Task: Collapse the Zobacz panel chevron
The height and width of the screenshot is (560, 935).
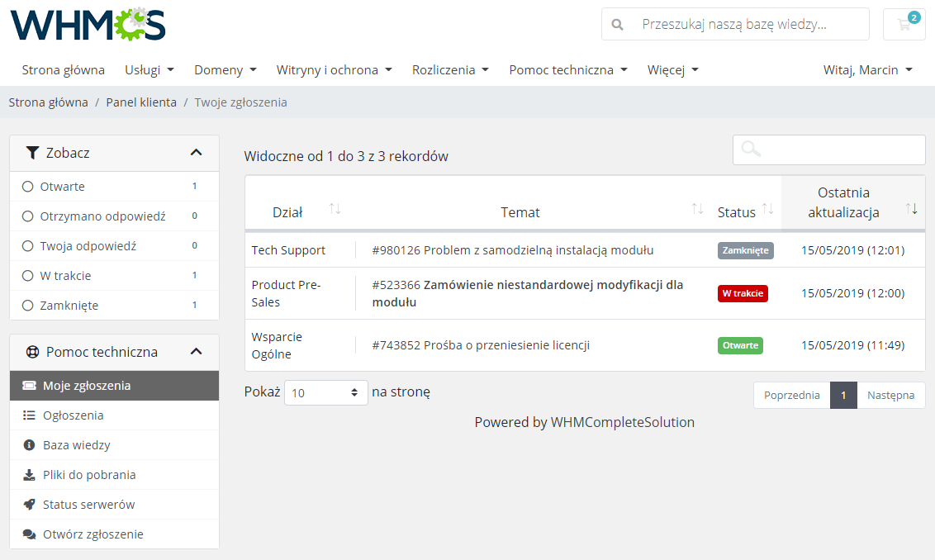Action: (x=197, y=153)
